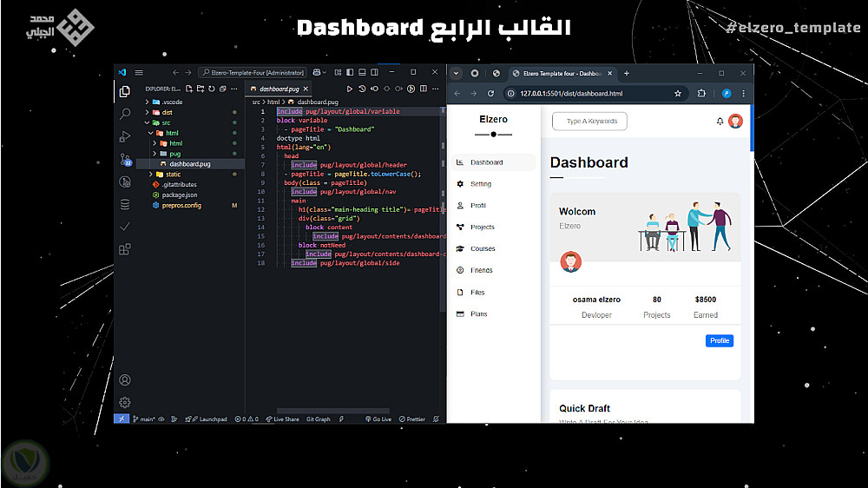Select the dashboard.pug editor tab

[279, 89]
